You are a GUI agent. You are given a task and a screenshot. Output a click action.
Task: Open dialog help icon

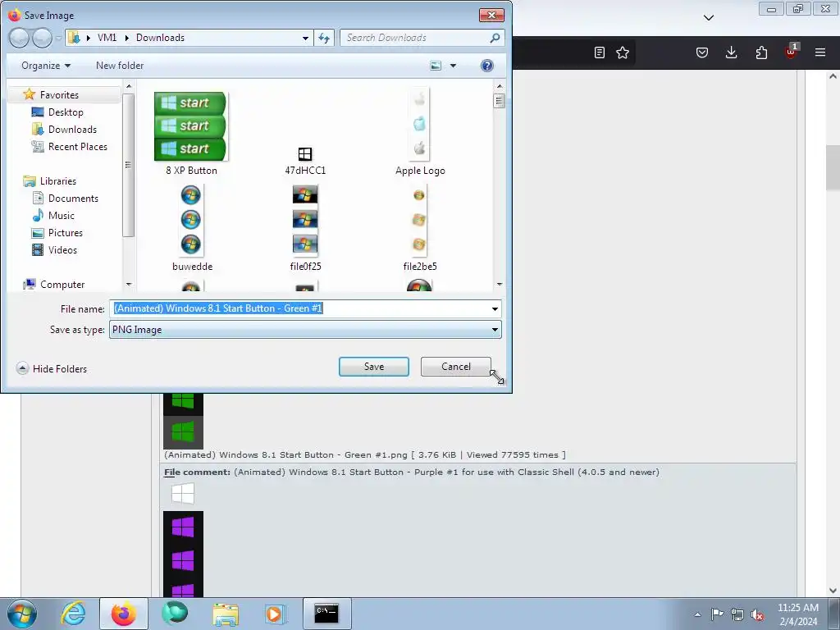tap(486, 66)
